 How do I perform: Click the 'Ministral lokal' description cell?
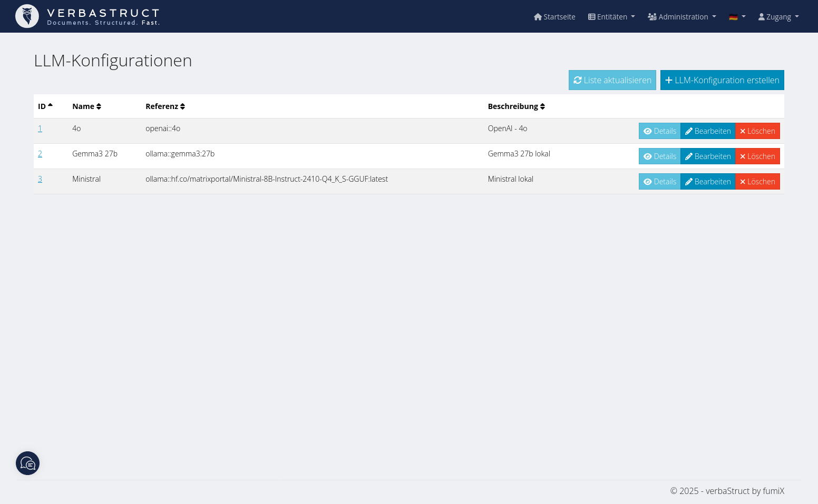click(x=511, y=179)
